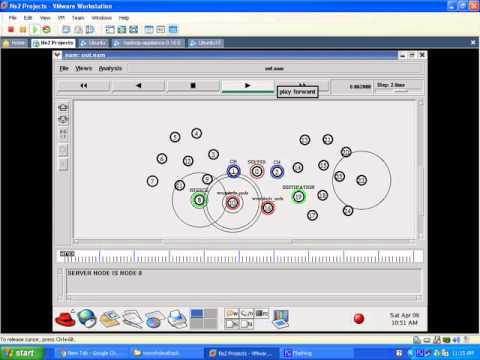Click the VMware red power off icon
Viewport: 480px width, 360px height.
coord(11,29)
